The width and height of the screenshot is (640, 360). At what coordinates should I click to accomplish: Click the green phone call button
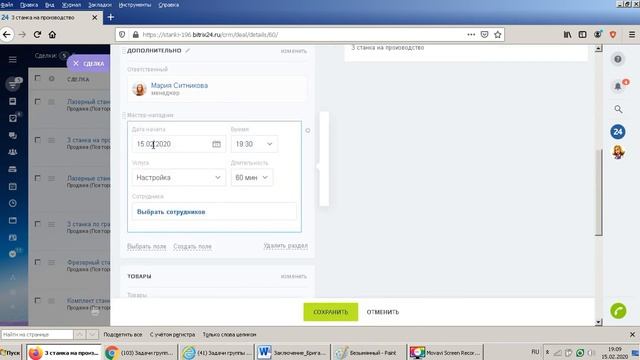coord(618,311)
